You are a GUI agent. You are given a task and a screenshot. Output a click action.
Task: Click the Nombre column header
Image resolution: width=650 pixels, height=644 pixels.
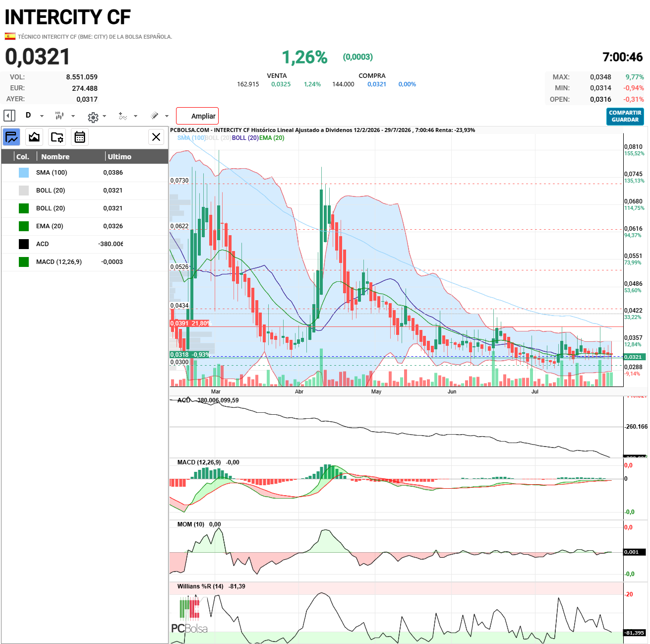[x=55, y=157]
